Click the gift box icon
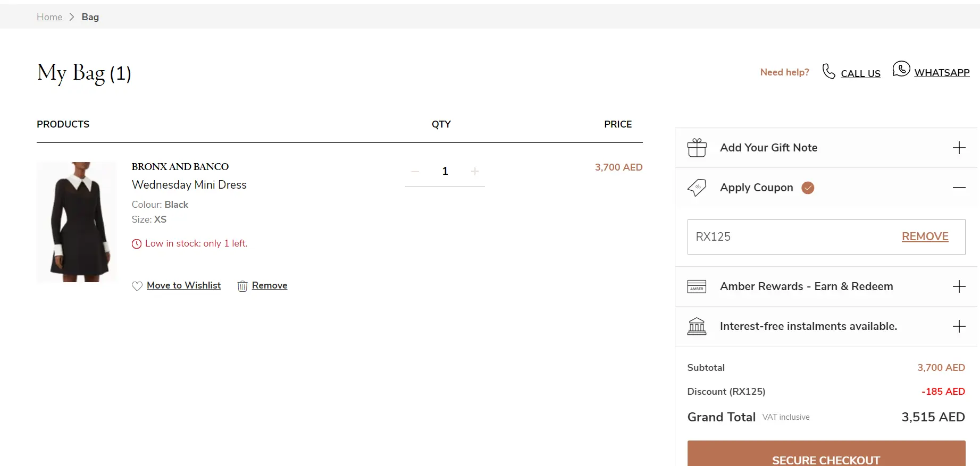The height and width of the screenshot is (466, 980). tap(697, 148)
